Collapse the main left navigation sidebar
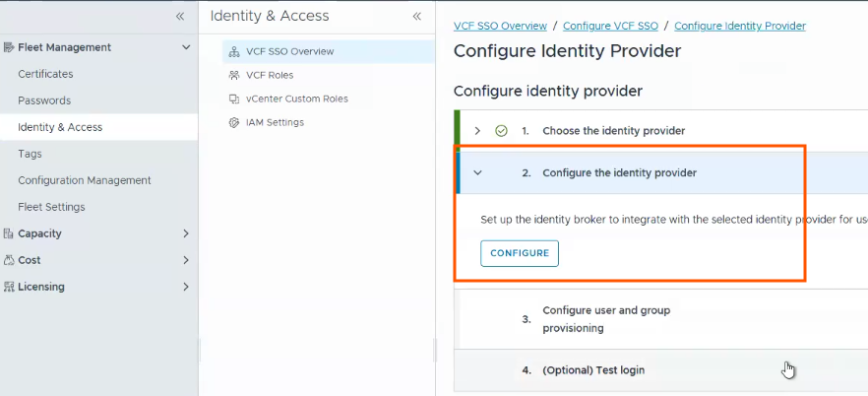Viewport: 868px width, 396px height. coord(180,17)
